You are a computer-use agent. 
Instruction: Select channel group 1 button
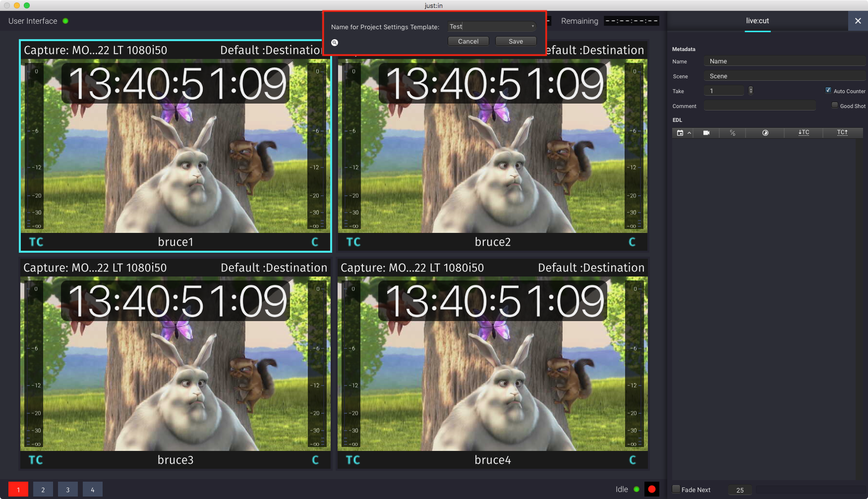click(x=18, y=490)
